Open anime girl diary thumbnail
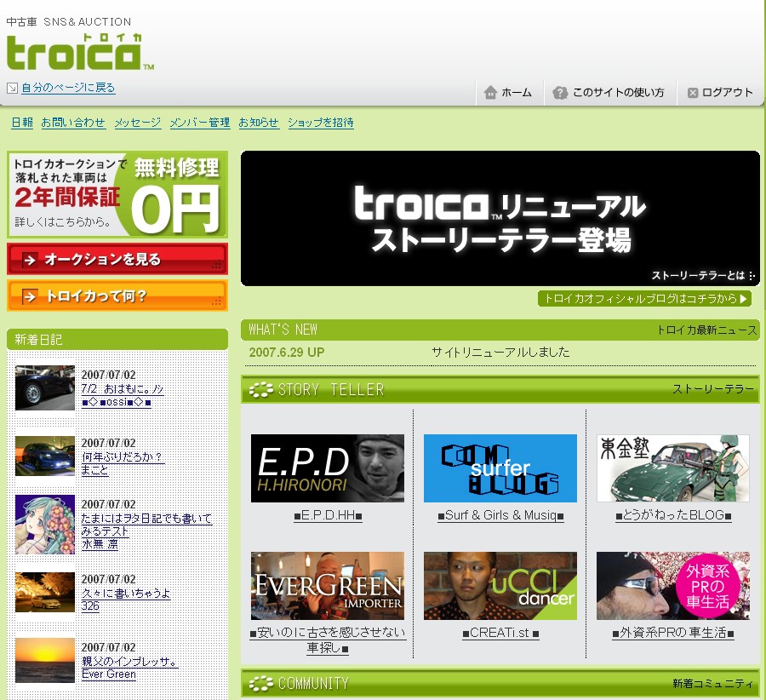The height and width of the screenshot is (700, 766). [45, 525]
